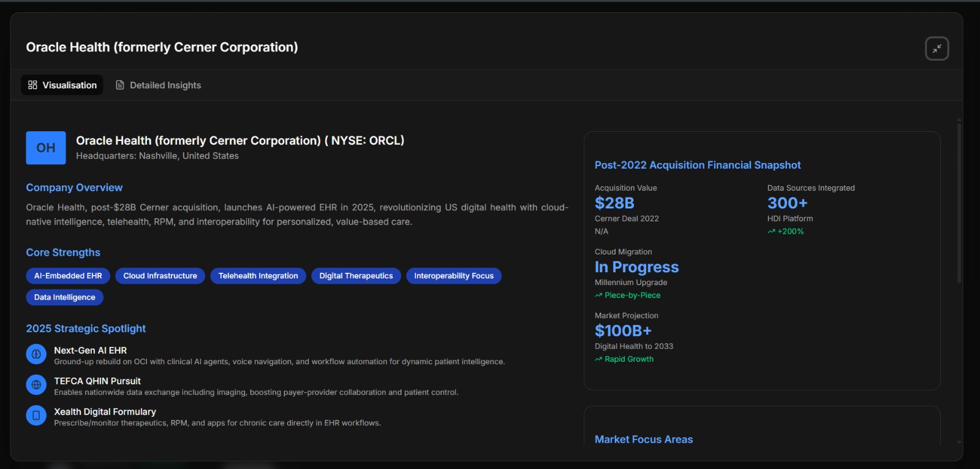Click the scrollbar down arrow
Screen dimensions: 980x469
coord(959,442)
